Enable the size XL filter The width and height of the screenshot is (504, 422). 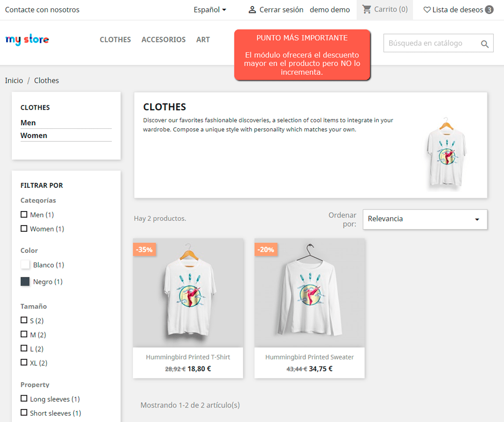click(x=24, y=363)
